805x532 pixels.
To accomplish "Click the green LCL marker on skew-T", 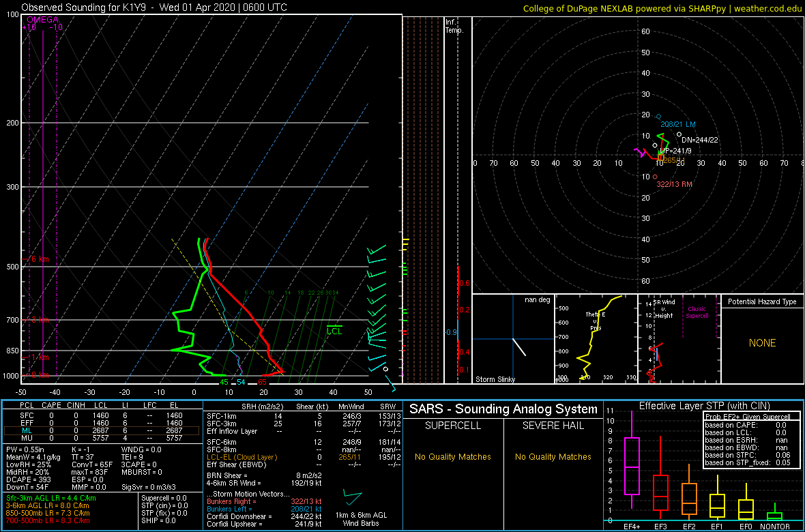I will click(335, 331).
